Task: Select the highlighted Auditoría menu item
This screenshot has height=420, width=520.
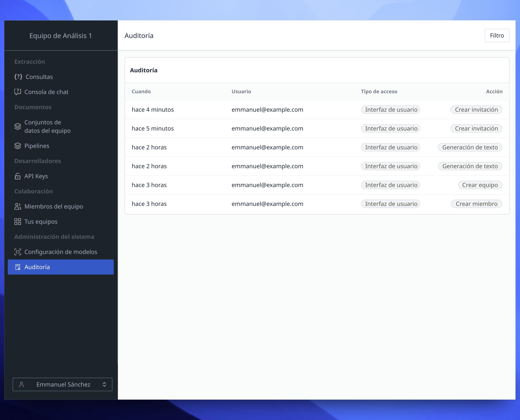Action: point(61,267)
